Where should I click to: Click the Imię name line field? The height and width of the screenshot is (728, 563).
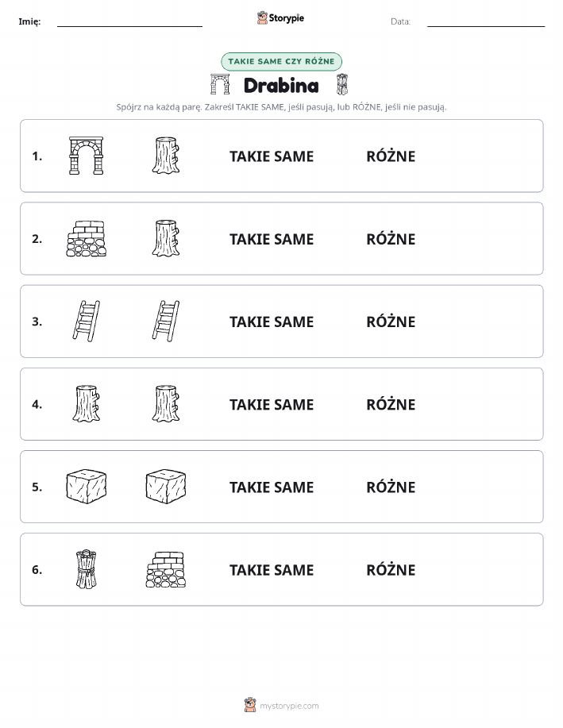point(129,22)
